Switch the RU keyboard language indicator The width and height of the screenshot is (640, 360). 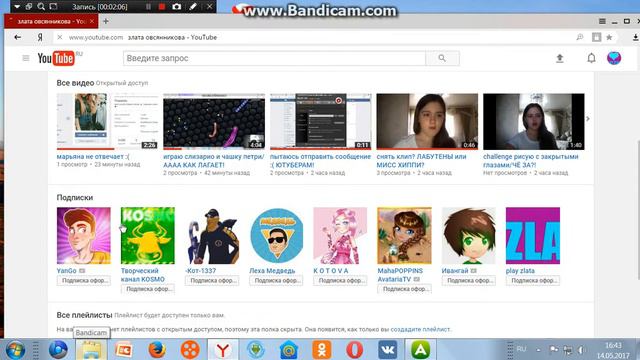point(521,349)
